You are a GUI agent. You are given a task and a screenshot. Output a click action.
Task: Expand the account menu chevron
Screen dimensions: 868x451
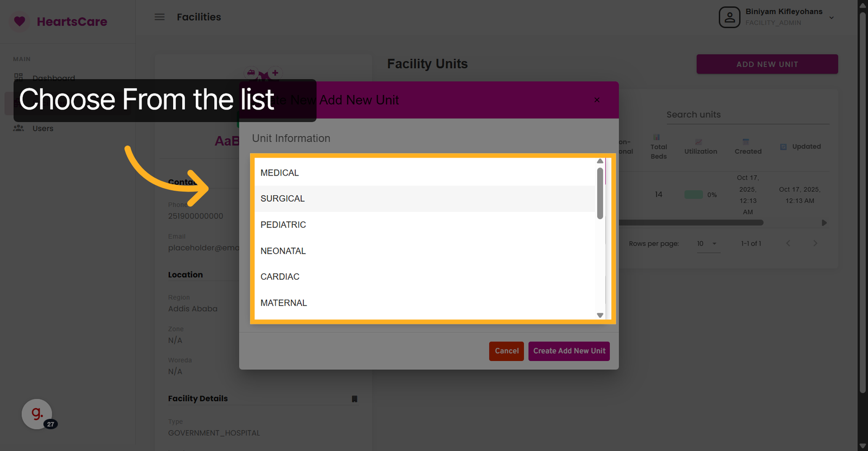pos(832,18)
